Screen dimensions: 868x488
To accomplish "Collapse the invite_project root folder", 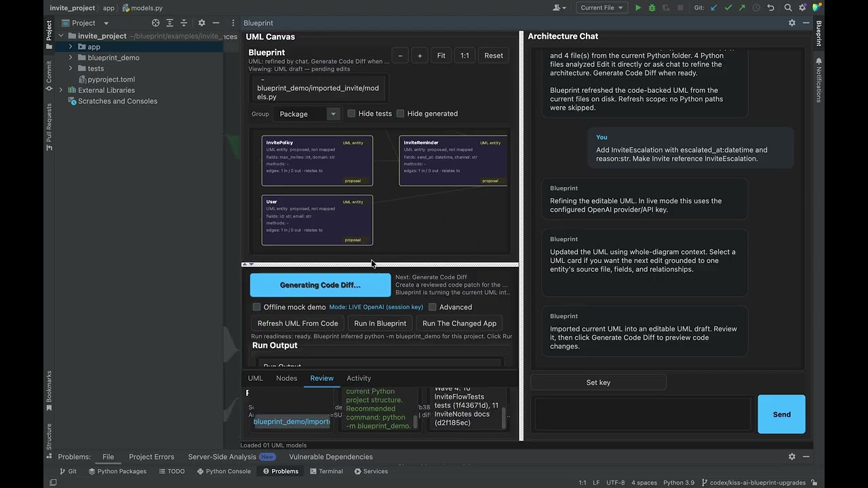I will [x=61, y=36].
